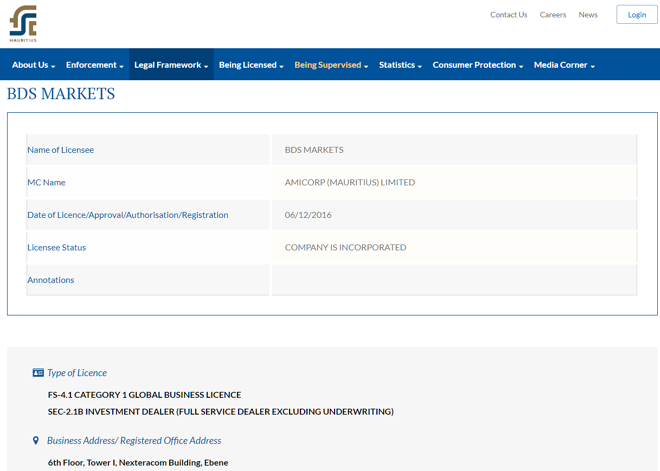Expand the Enforcement menu
The height and width of the screenshot is (471, 660).
click(95, 65)
